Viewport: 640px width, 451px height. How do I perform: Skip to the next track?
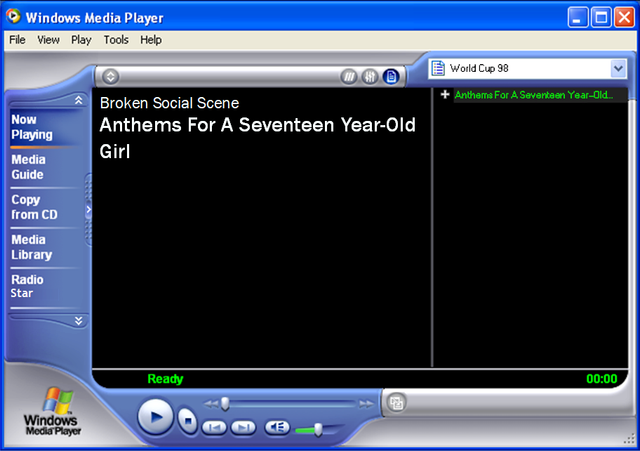[x=244, y=427]
